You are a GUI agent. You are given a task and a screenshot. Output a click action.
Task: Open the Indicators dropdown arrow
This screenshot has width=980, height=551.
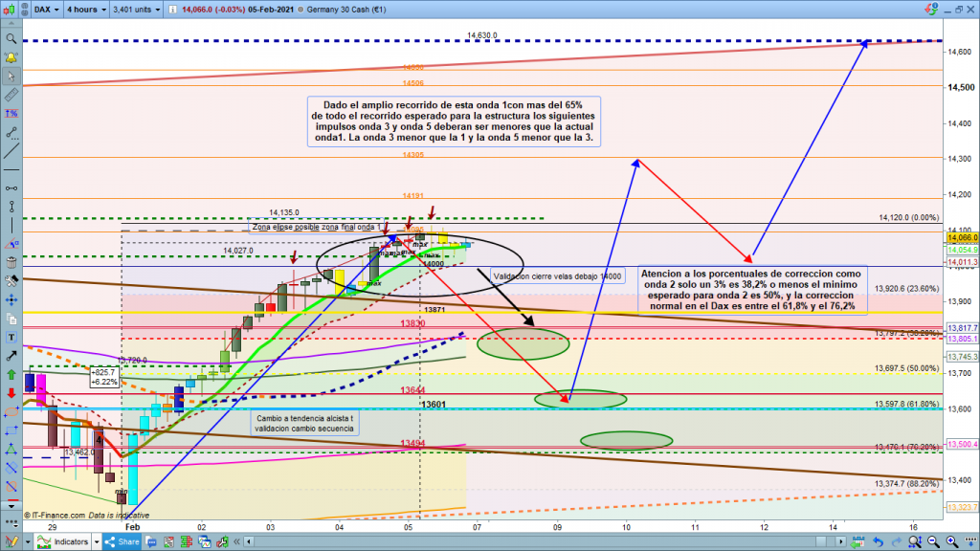pyautogui.click(x=96, y=541)
